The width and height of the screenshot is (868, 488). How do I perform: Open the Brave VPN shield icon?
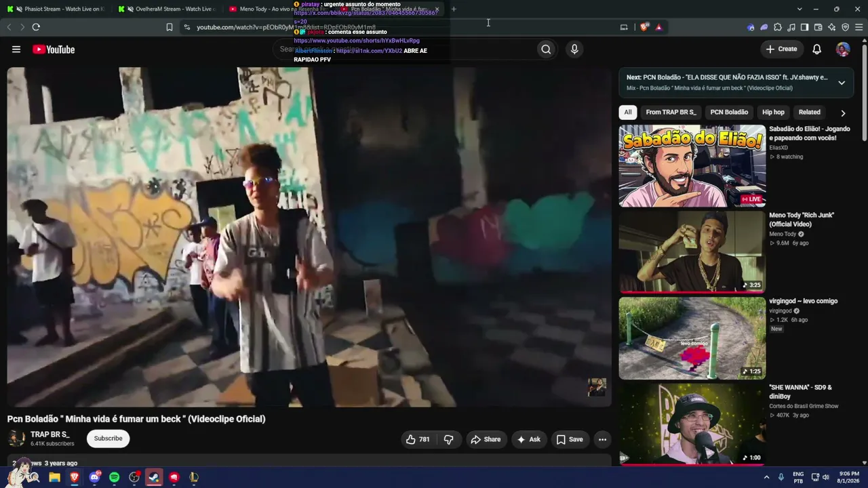[845, 27]
